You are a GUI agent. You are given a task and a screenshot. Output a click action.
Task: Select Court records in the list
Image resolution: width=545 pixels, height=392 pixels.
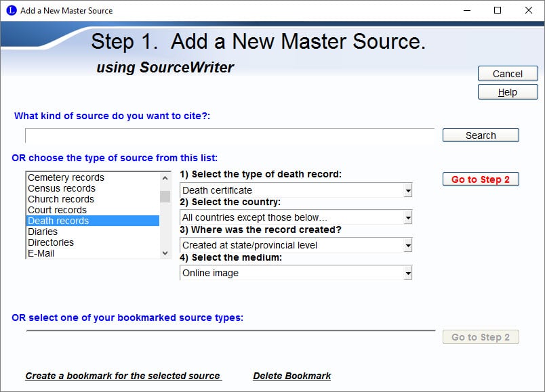pyautogui.click(x=93, y=210)
